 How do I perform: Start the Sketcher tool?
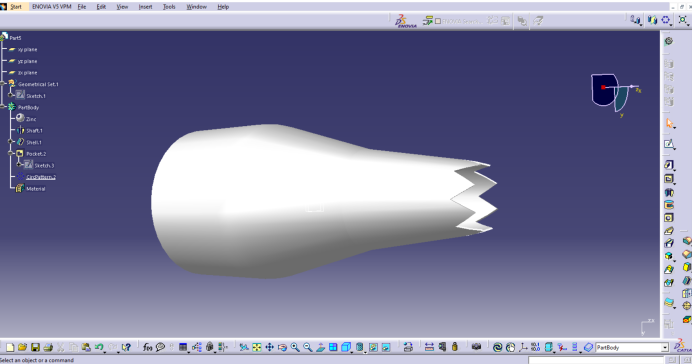669,144
